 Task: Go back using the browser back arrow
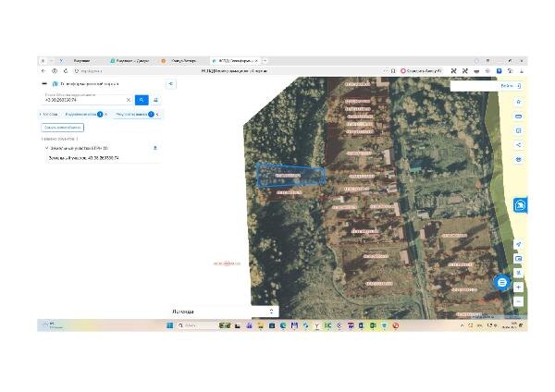(43, 71)
